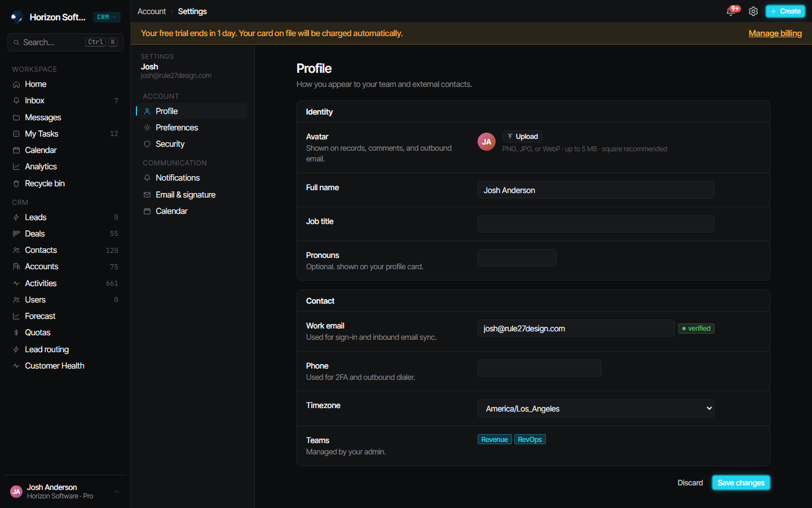The width and height of the screenshot is (812, 508).
Task: Click Discard button
Action: point(690,483)
